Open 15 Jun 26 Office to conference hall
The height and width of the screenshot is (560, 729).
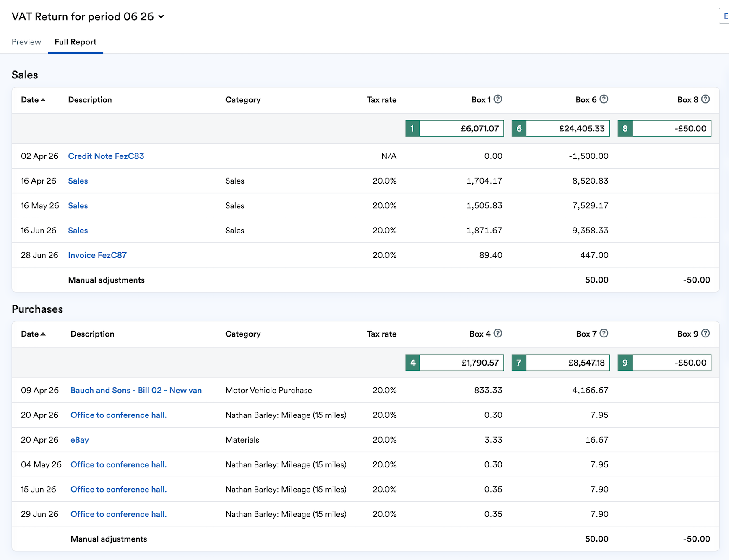pyautogui.click(x=119, y=489)
